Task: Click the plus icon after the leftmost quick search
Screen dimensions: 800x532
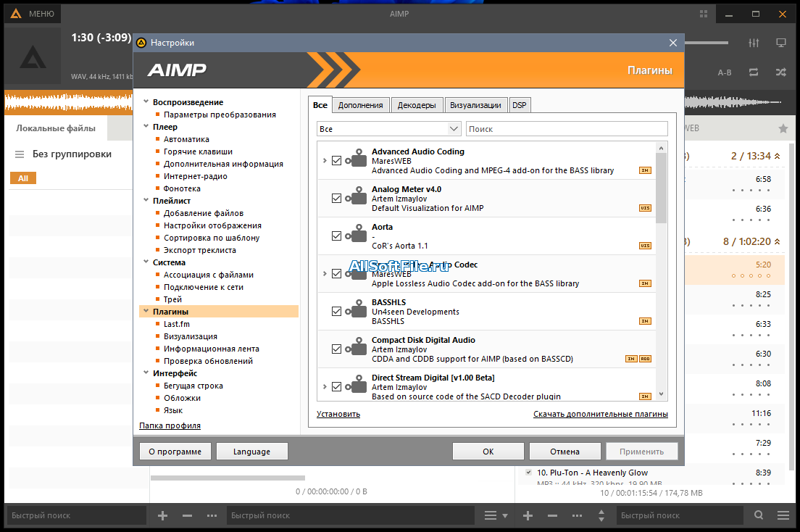Action: pos(163,515)
